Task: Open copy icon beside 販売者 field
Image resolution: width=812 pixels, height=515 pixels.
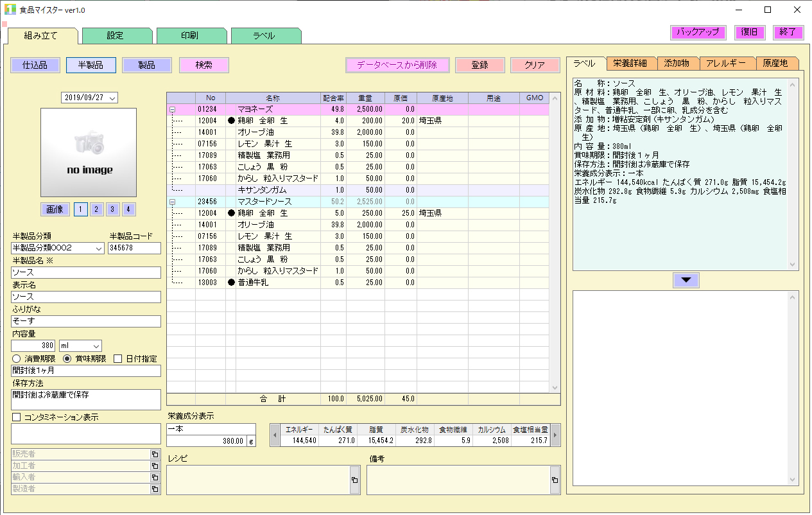Action: 155,454
